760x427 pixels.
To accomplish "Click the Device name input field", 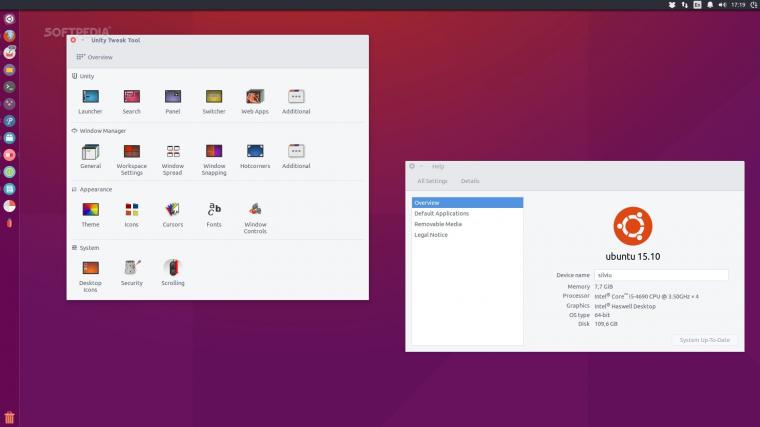I will (661, 275).
